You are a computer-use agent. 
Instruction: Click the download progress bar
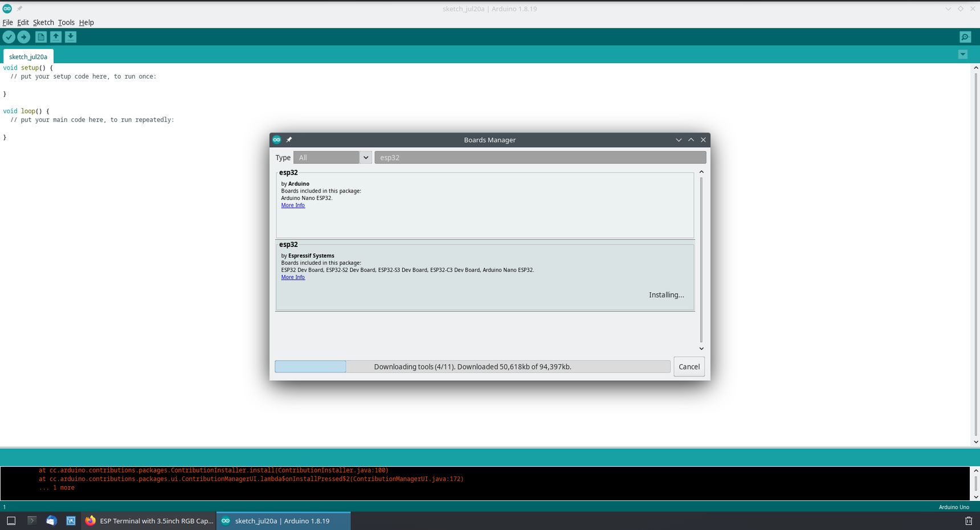472,367
